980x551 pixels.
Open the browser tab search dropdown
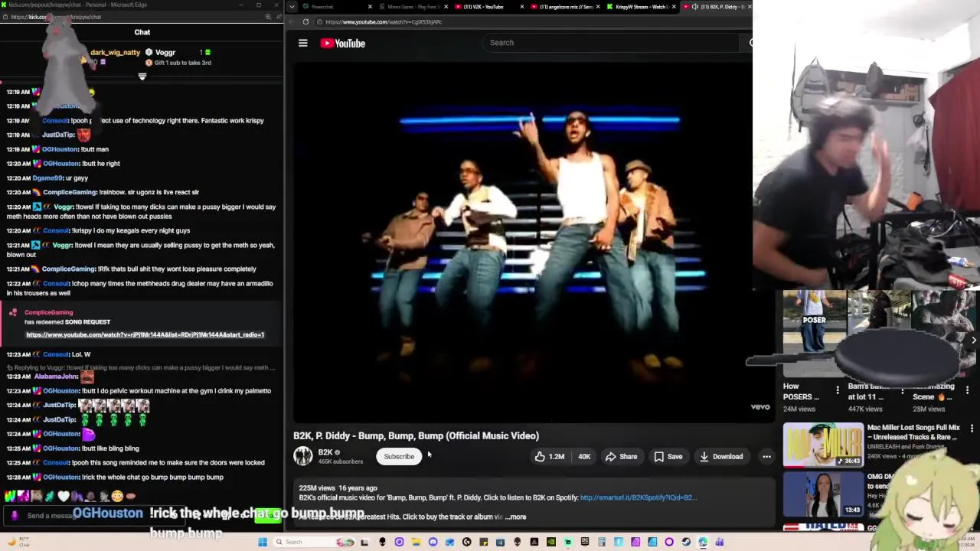pyautogui.click(x=292, y=7)
